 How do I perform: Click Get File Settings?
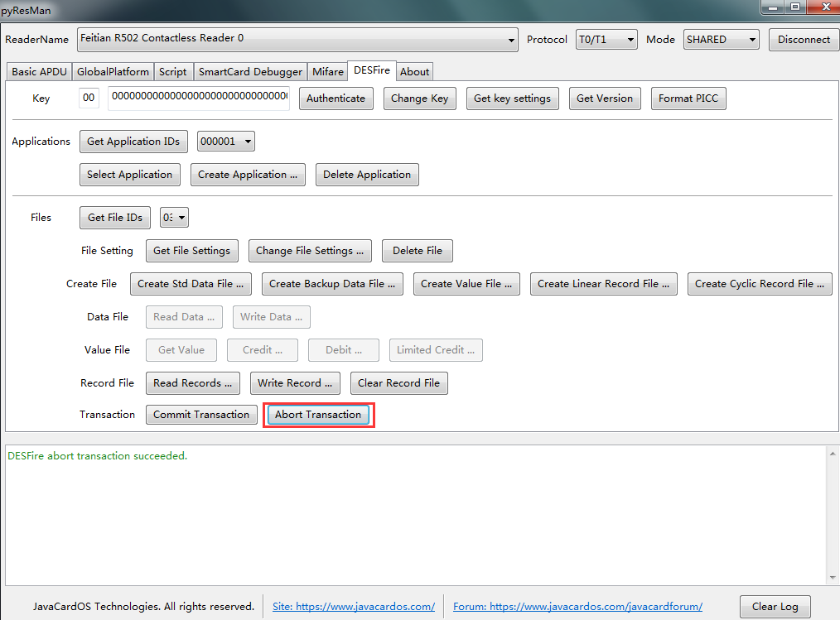pyautogui.click(x=192, y=251)
